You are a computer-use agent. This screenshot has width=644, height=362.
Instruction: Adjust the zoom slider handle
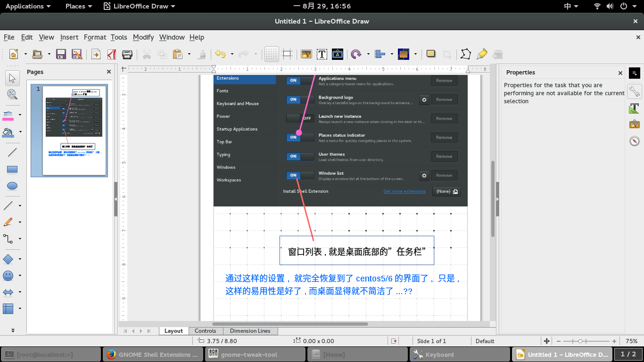[x=580, y=341]
